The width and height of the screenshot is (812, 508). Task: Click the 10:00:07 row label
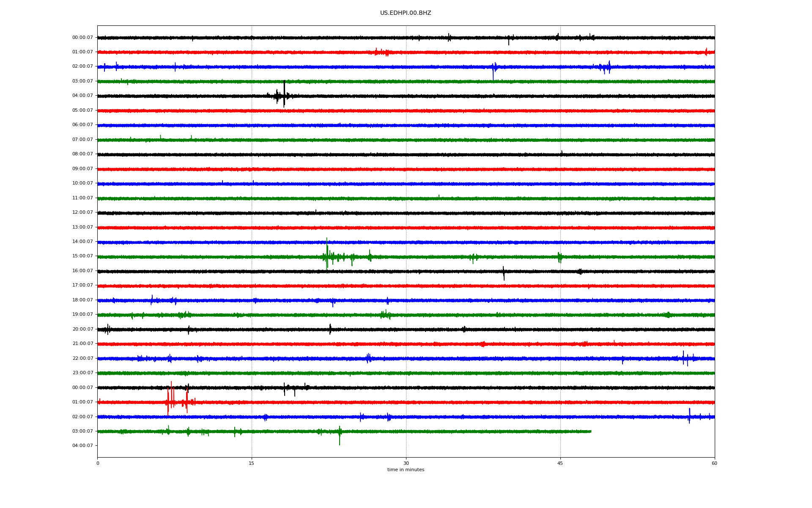pyautogui.click(x=82, y=183)
